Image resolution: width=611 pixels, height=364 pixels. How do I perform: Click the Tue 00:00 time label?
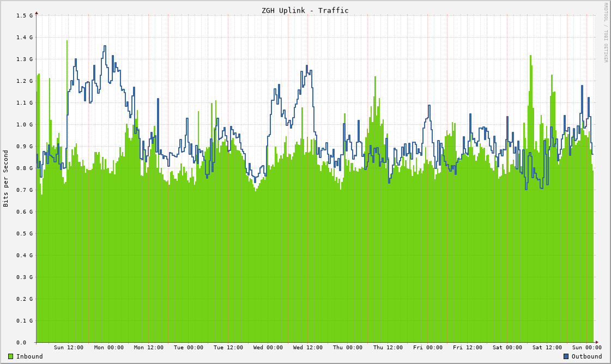coord(189,348)
